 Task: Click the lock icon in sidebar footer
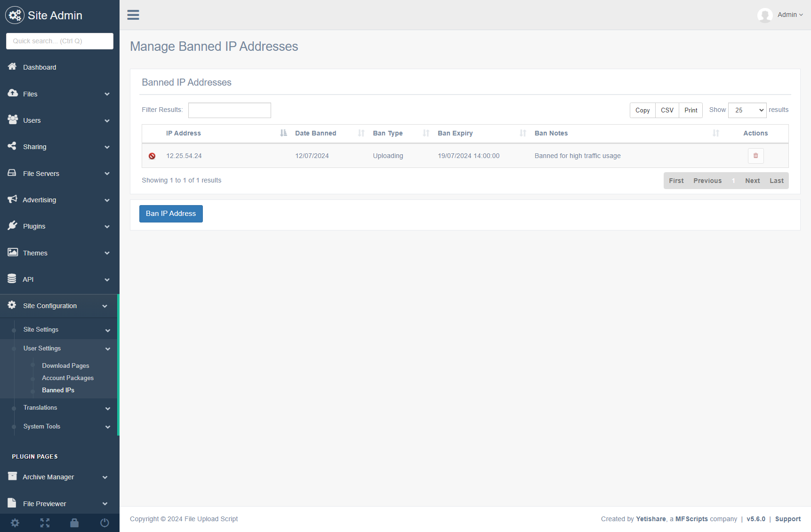pyautogui.click(x=74, y=523)
